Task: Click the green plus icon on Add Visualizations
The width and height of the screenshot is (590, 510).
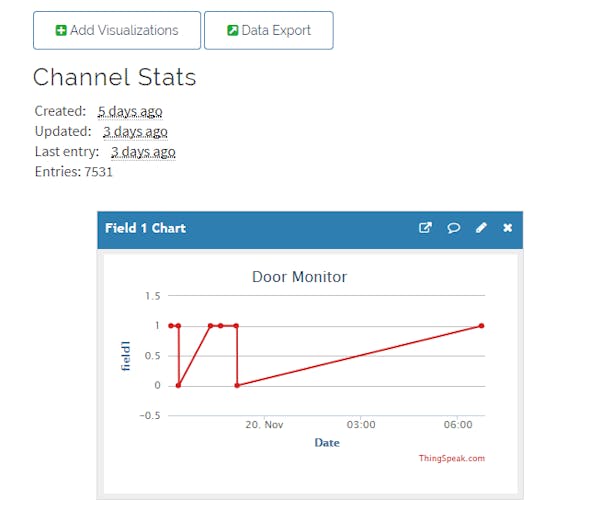Action: point(61,30)
